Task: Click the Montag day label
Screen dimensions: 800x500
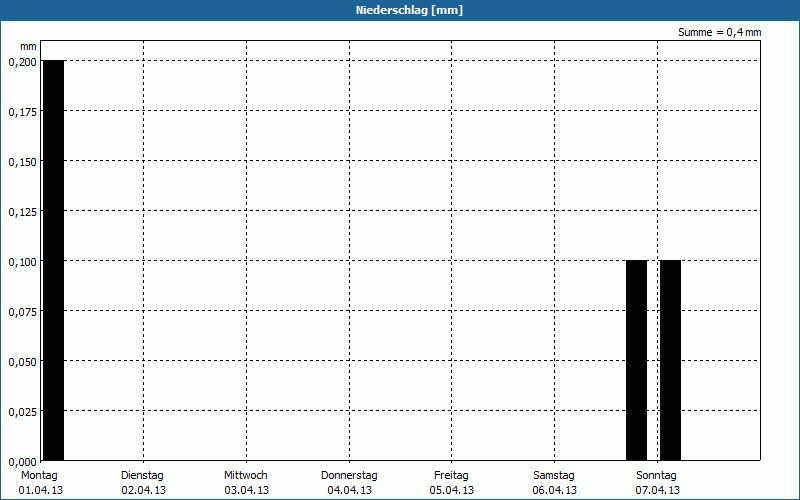Action: tap(39, 476)
